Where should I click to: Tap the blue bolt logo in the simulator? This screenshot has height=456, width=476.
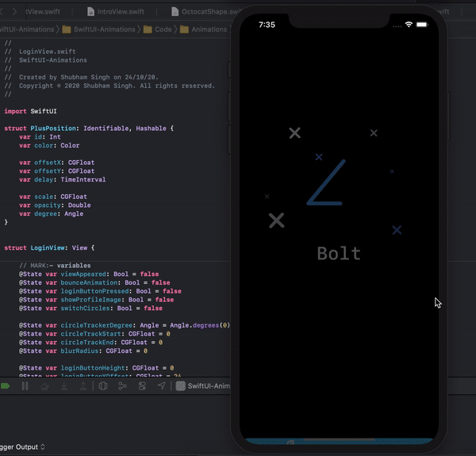(x=326, y=182)
